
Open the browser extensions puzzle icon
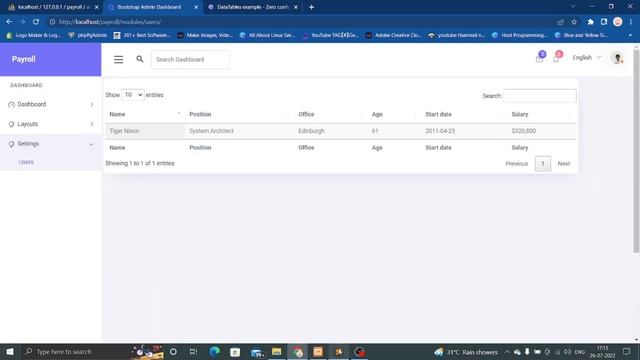pyautogui.click(x=590, y=22)
